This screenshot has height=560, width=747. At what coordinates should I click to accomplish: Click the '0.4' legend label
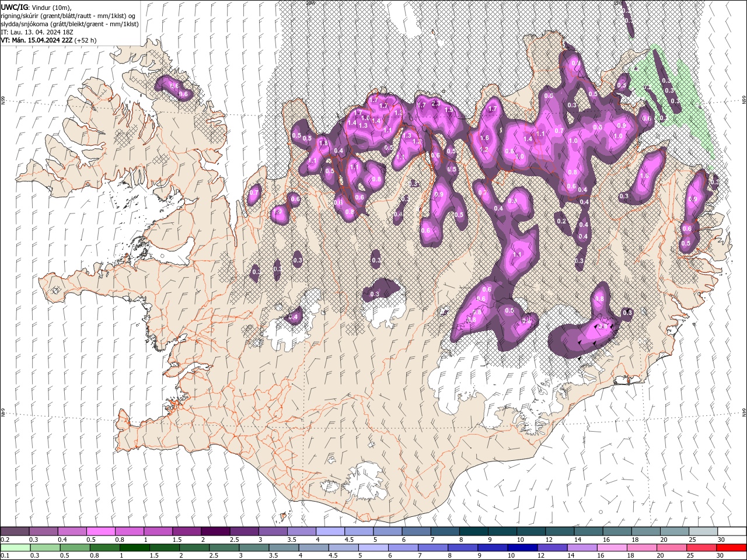pos(62,540)
